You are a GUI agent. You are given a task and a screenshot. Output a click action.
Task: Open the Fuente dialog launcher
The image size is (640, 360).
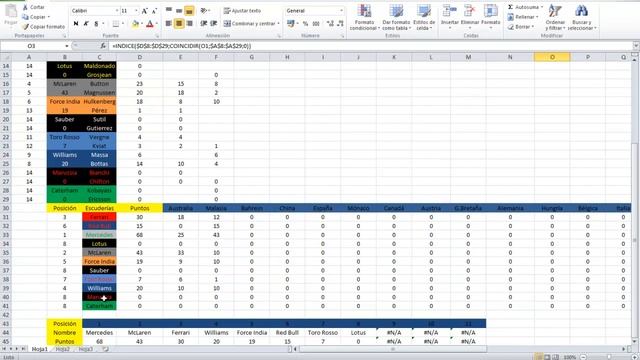coord(158,36)
